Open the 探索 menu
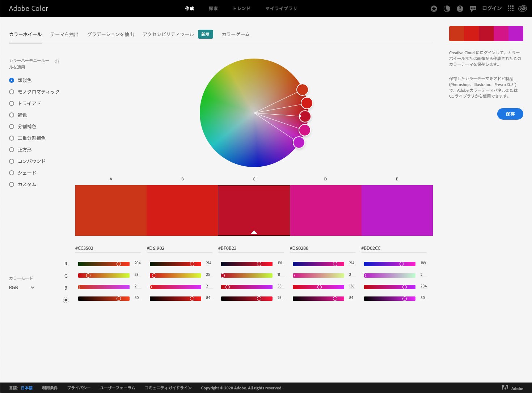This screenshot has width=532, height=393. coord(214,8)
